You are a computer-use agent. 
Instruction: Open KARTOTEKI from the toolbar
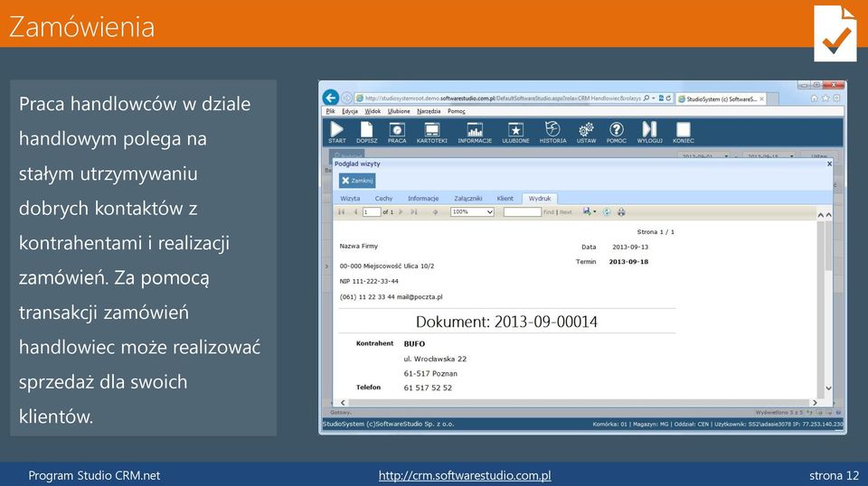click(x=431, y=132)
